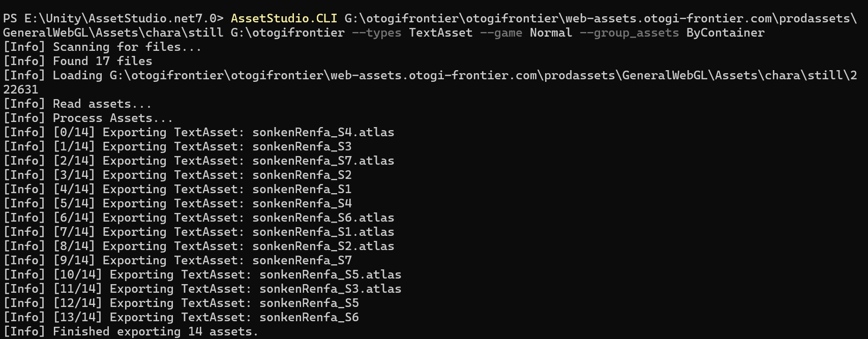Screen dimensions: 868x339
Task: Click sonkenRenfa_S5.atlas filename
Action: pos(331,274)
